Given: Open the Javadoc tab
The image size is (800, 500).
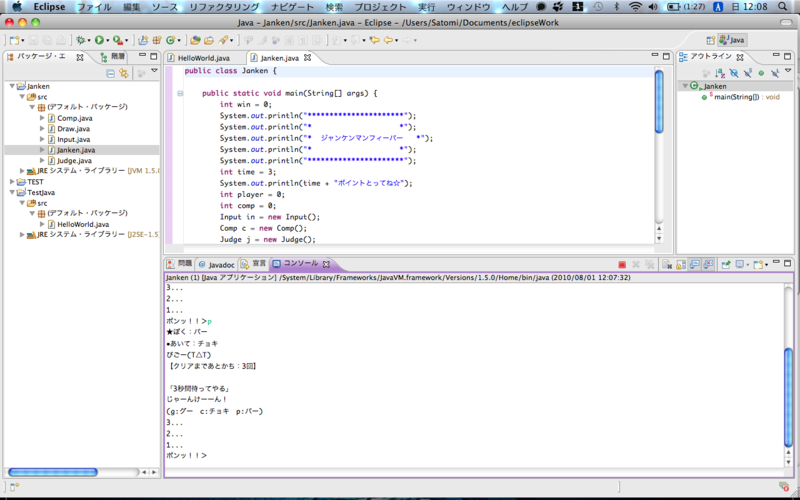Looking at the screenshot, I should (x=217, y=265).
